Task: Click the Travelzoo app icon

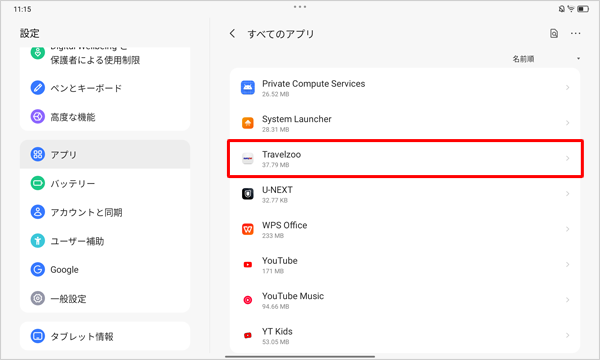Action: [248, 158]
